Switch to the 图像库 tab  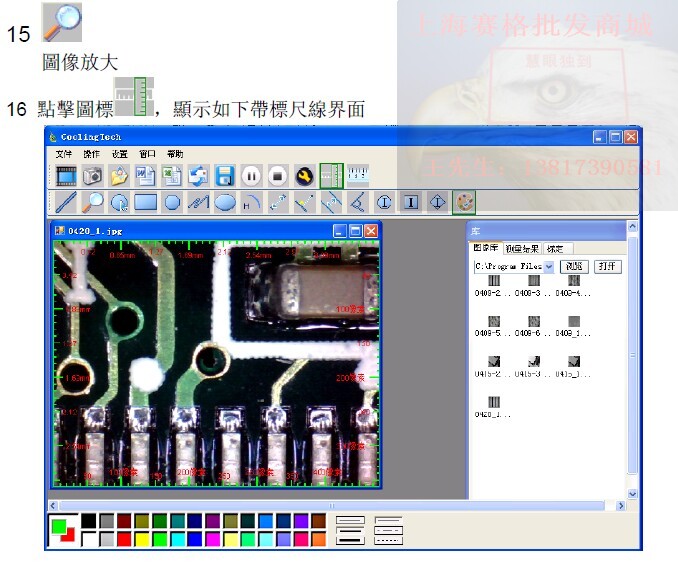[486, 248]
